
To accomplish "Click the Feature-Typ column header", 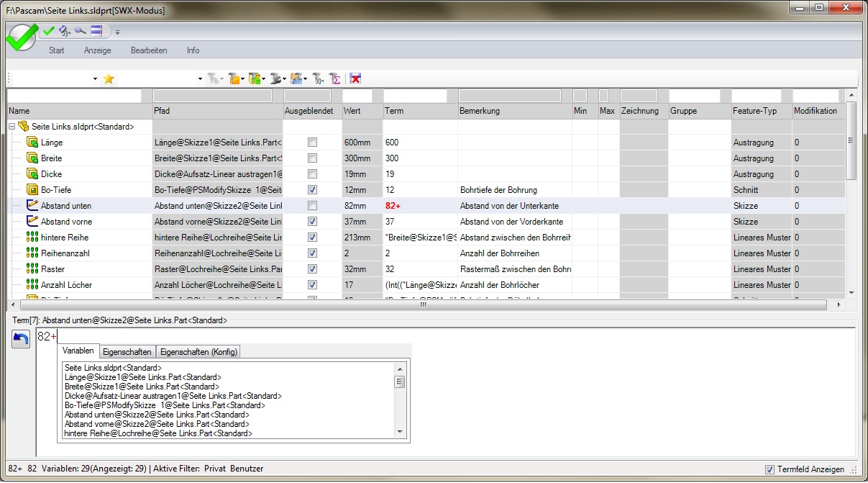I will pos(754,111).
